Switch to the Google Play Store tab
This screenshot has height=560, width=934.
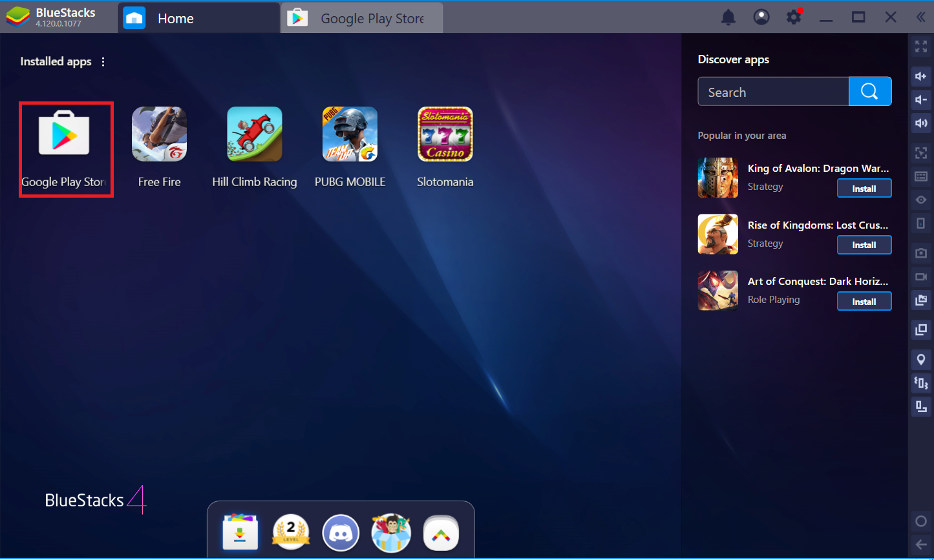click(x=362, y=18)
